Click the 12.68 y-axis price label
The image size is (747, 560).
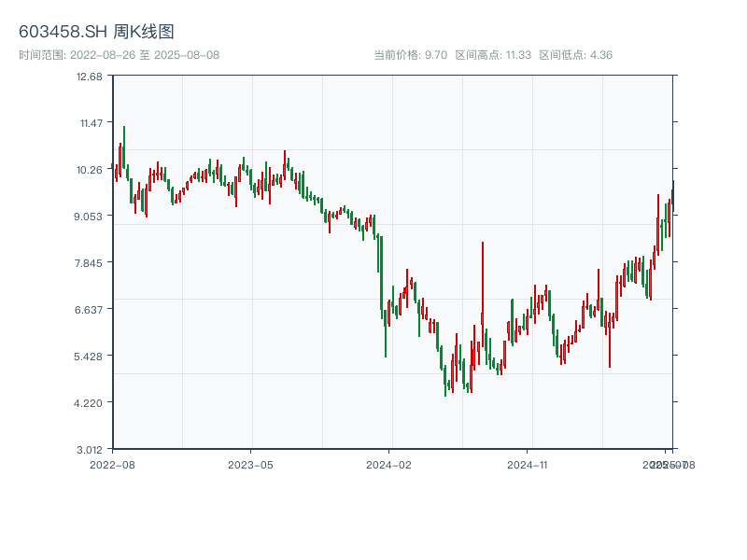(x=90, y=77)
